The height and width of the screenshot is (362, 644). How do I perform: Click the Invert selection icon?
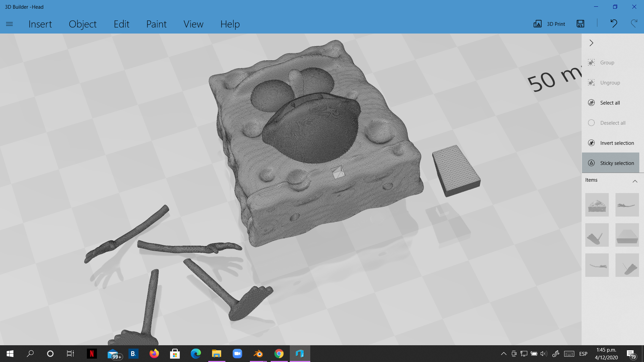(x=591, y=143)
